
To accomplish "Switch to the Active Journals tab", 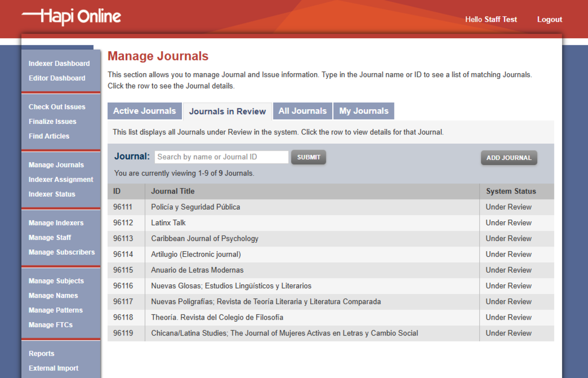I will coord(144,111).
